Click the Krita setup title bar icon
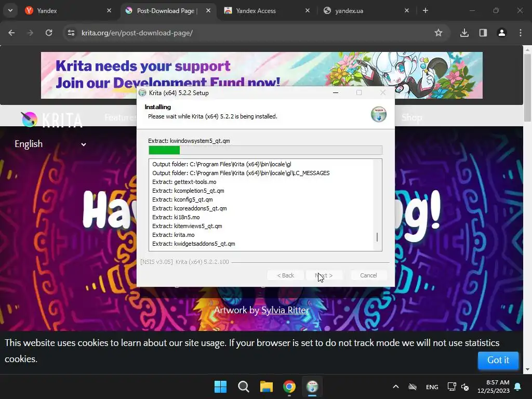The height and width of the screenshot is (399, 532). click(x=142, y=92)
